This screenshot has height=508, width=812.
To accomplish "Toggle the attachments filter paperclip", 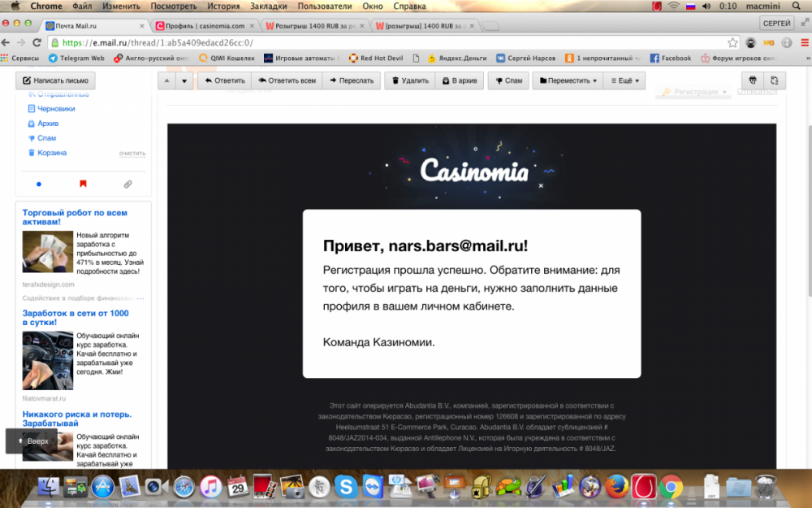I will click(127, 184).
